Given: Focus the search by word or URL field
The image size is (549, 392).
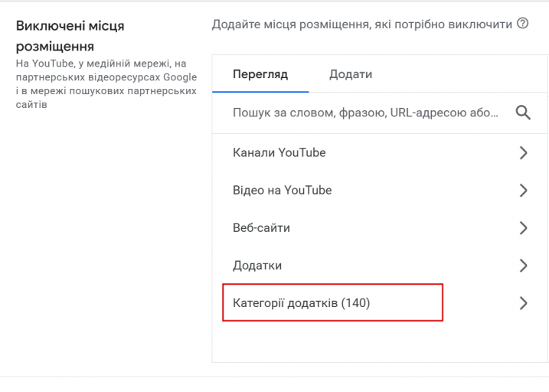Looking at the screenshot, I should tap(365, 113).
